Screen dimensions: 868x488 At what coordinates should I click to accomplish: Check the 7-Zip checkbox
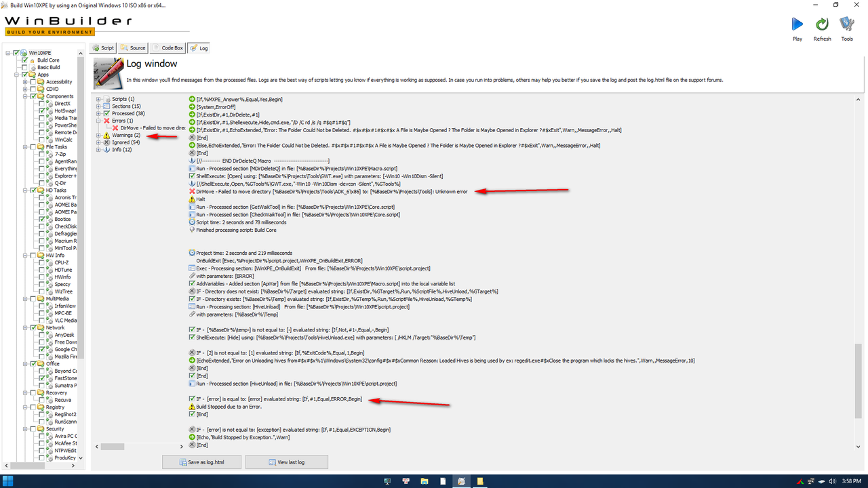42,154
